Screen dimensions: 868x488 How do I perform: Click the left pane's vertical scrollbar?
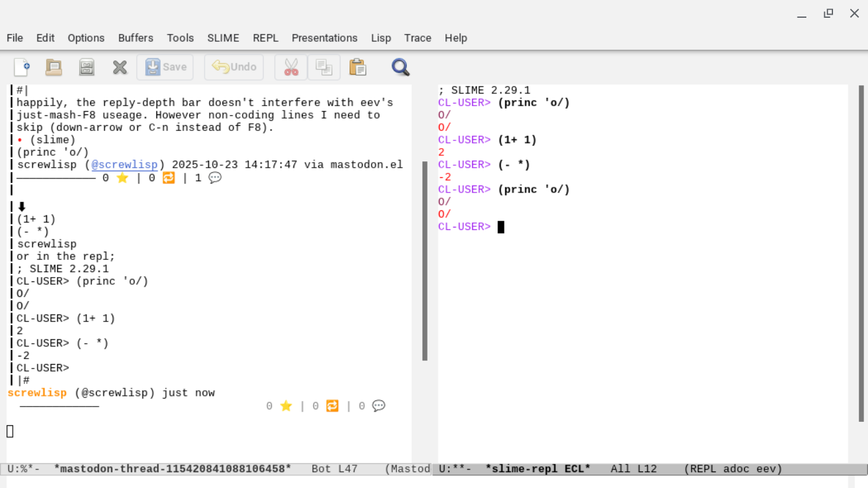pyautogui.click(x=424, y=261)
